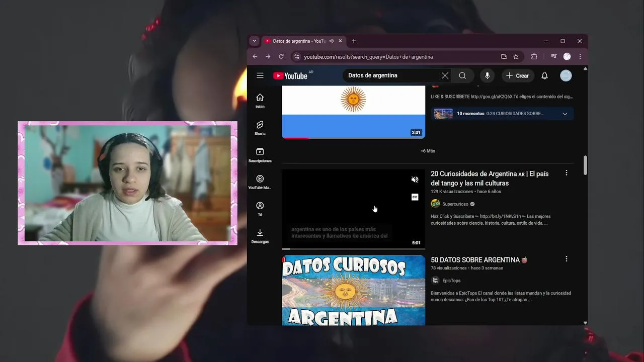Open YouTube notifications bell
The height and width of the screenshot is (362, 644).
[x=544, y=75]
